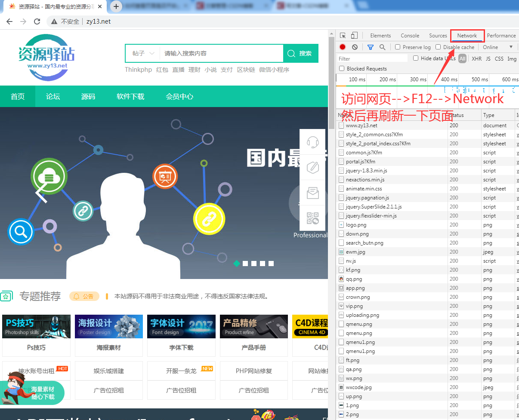
Task: Click the first banner carousel indicator dot
Action: (236, 264)
